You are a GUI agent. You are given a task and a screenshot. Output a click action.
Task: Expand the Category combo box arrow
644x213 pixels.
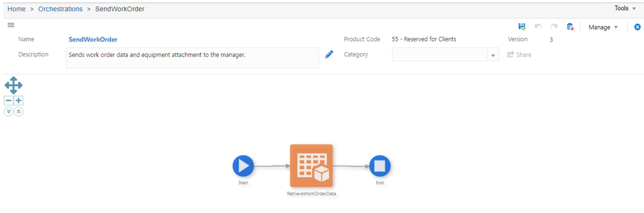click(493, 55)
